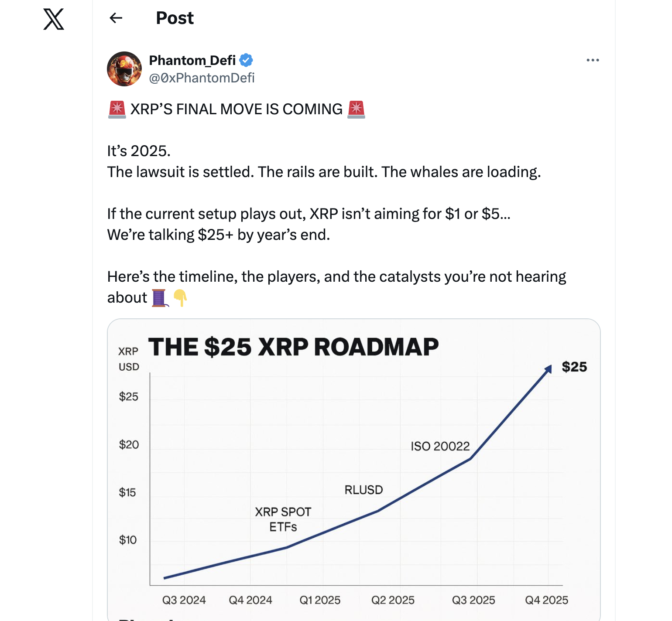Click the pointing-down hand emoji
Screen dimensions: 672x621
point(180,298)
